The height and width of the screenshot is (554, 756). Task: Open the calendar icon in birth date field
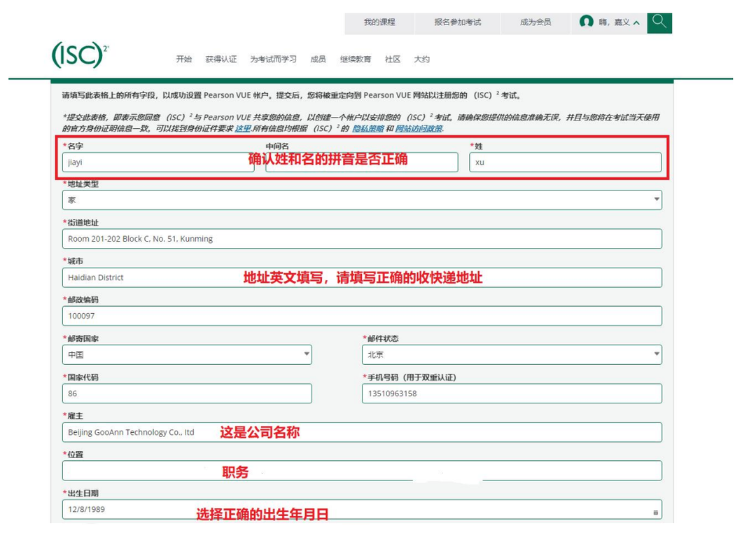coord(655,513)
